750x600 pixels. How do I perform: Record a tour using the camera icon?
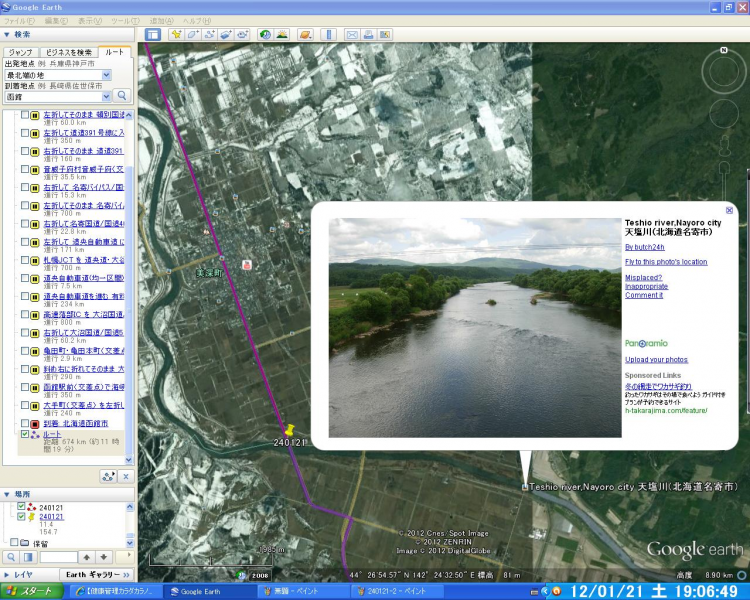click(242, 34)
